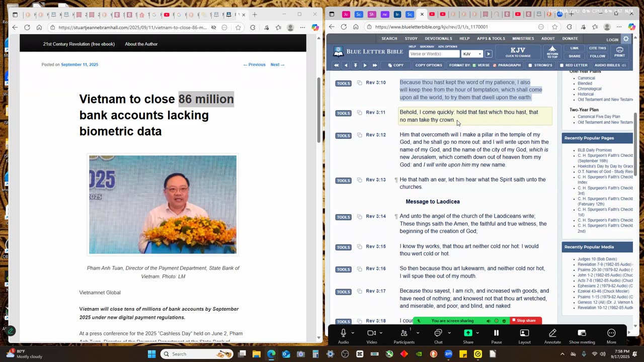Click the Windows taskbar Search box
Image resolution: width=644 pixels, height=362 pixels.
point(197,354)
